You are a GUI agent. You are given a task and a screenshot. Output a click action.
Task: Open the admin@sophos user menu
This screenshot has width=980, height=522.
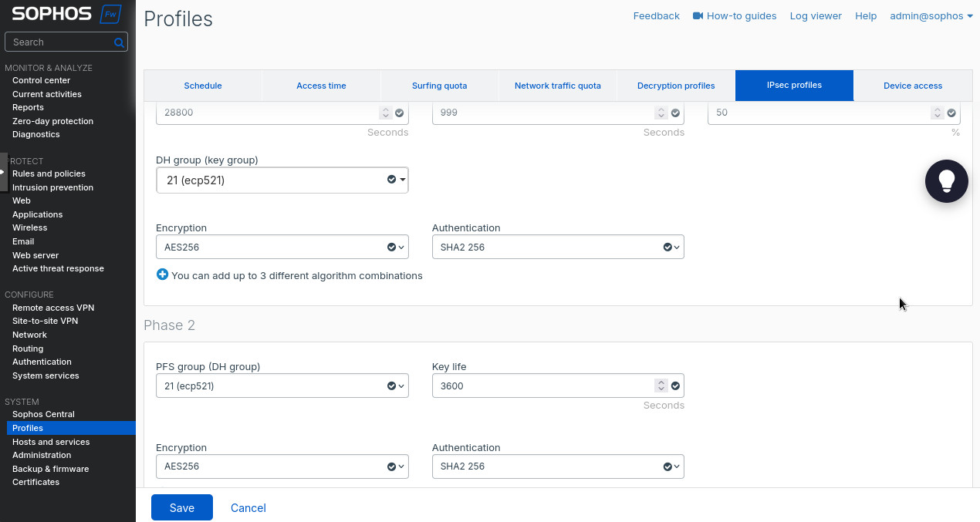(931, 15)
